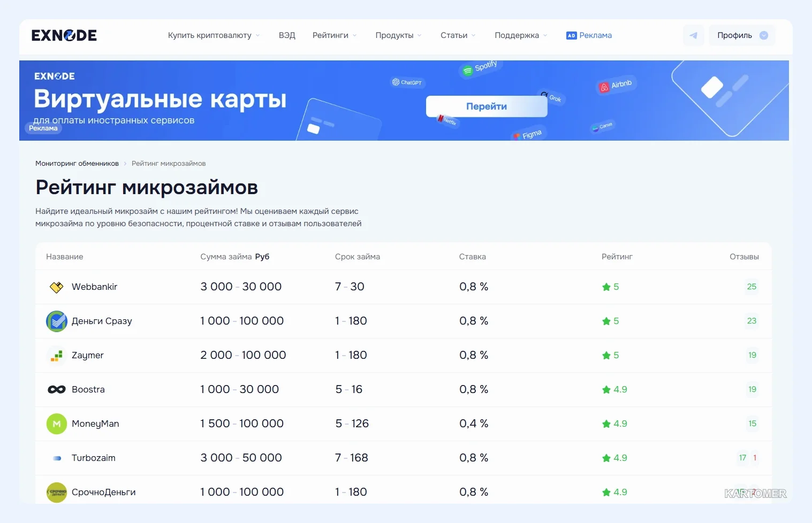The height and width of the screenshot is (523, 812).
Task: Open Деньги Сразу's 23 reviews badge
Action: click(752, 321)
